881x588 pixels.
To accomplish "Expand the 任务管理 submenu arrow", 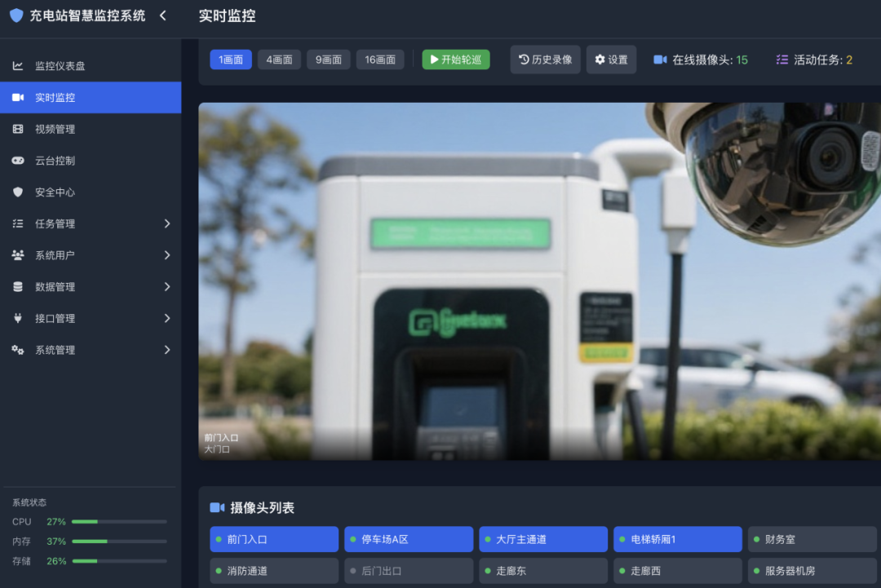I will 167,223.
